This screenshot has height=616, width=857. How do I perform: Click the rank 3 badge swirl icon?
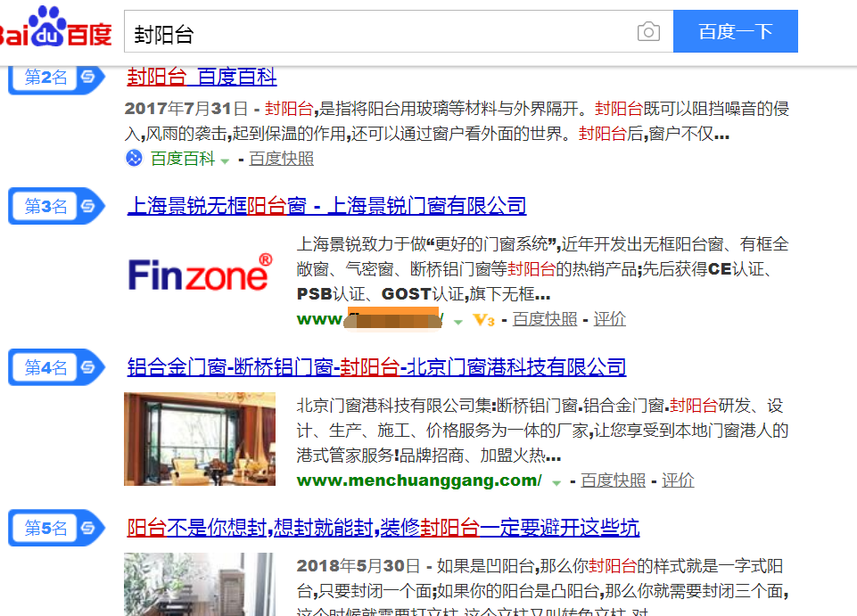88,206
